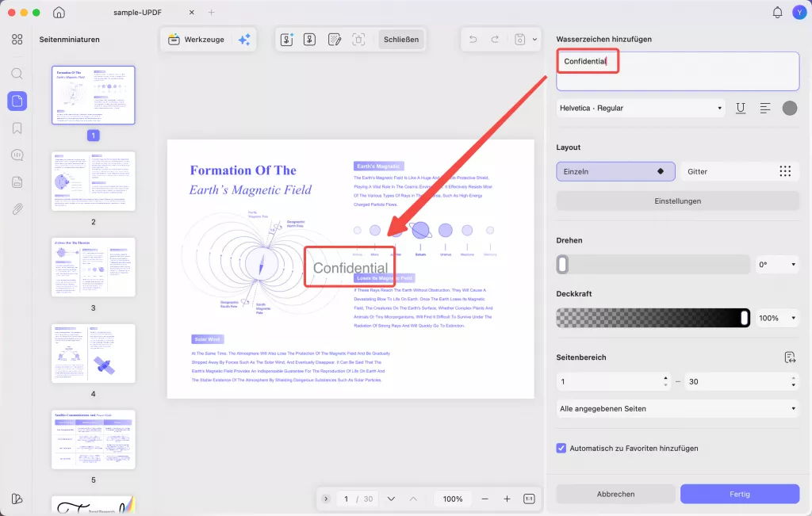The height and width of the screenshot is (516, 812).
Task: Click the Schließen button
Action: (401, 40)
